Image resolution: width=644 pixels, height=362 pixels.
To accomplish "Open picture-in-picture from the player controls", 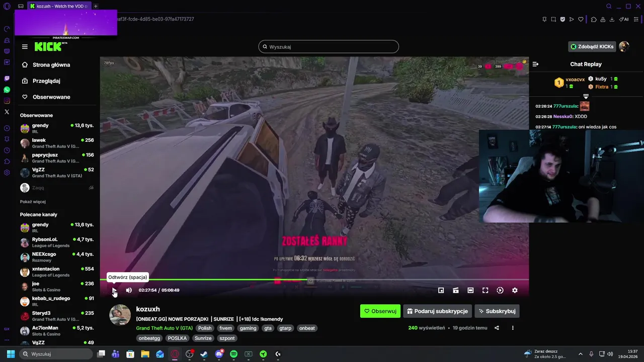I will [441, 290].
